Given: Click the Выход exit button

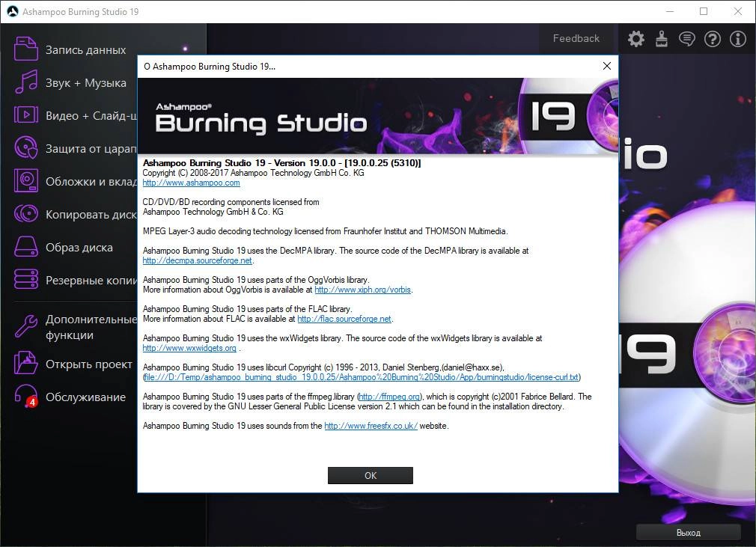Looking at the screenshot, I should (689, 533).
